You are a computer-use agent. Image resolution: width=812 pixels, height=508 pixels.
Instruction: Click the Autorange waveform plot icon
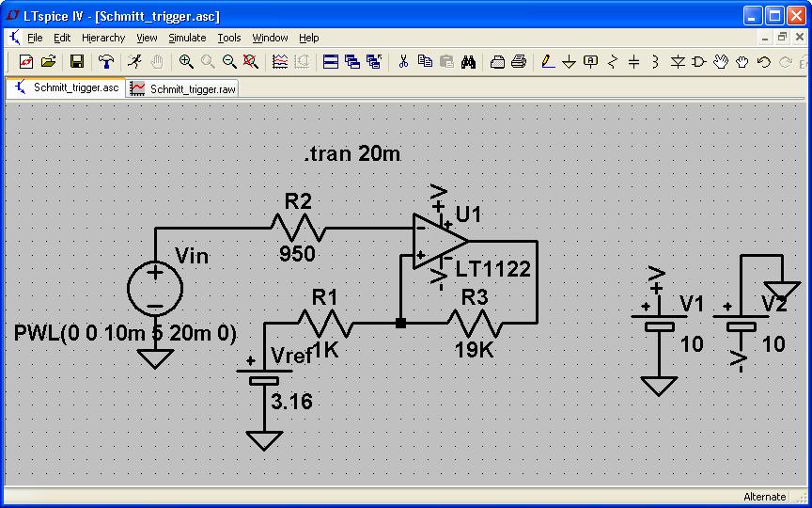click(x=280, y=62)
